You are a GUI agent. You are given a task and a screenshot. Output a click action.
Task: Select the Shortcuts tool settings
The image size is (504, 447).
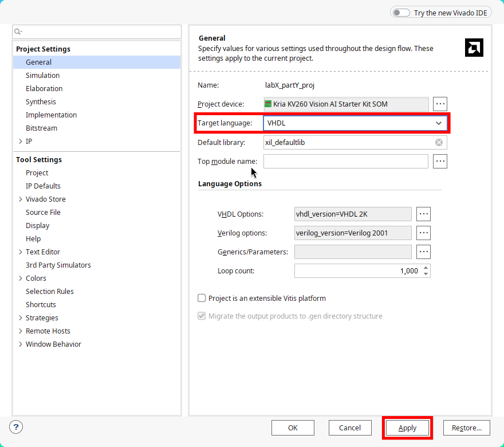coord(41,304)
